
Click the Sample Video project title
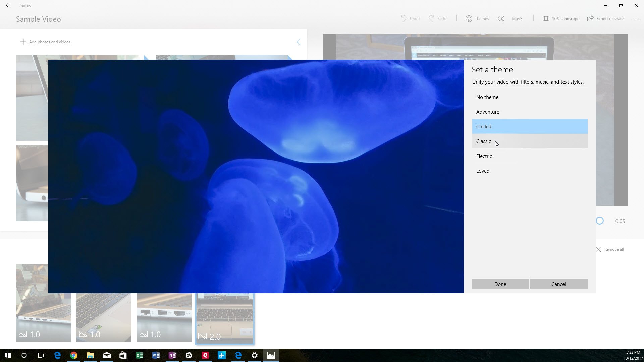39,19
